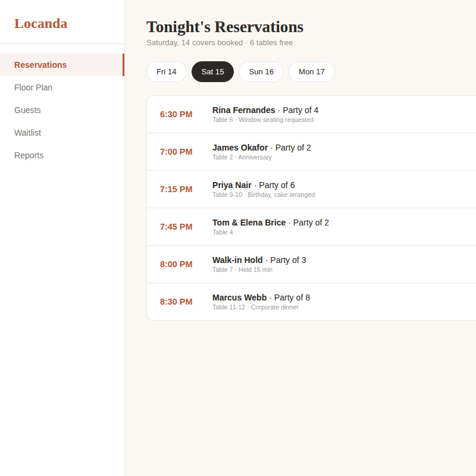Click 'Table 2 · Anniversary' note
This screenshot has width=476, height=476.
tap(242, 157)
